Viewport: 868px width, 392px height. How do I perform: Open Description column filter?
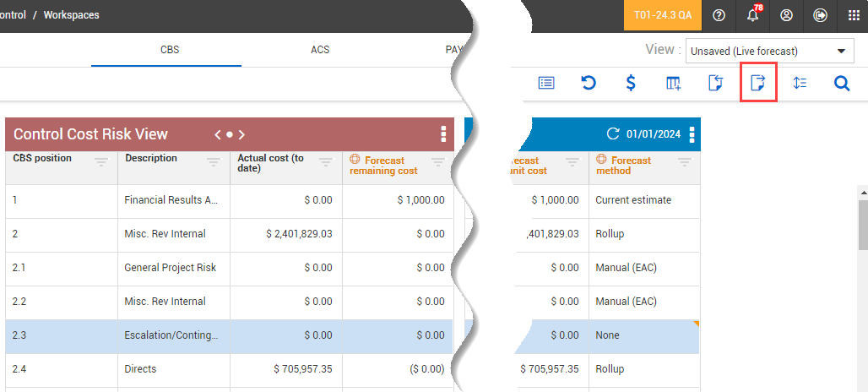[x=213, y=161]
